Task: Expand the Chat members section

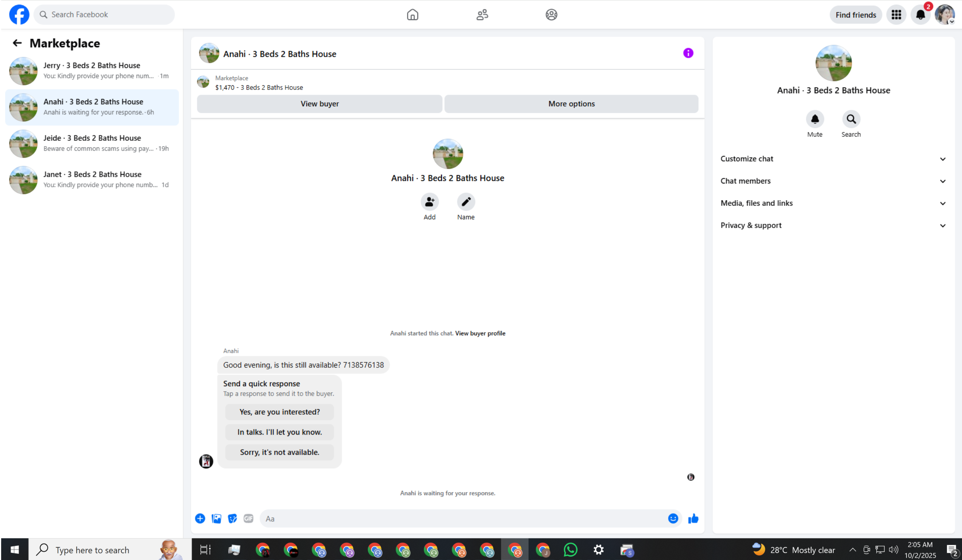Action: 833,181
